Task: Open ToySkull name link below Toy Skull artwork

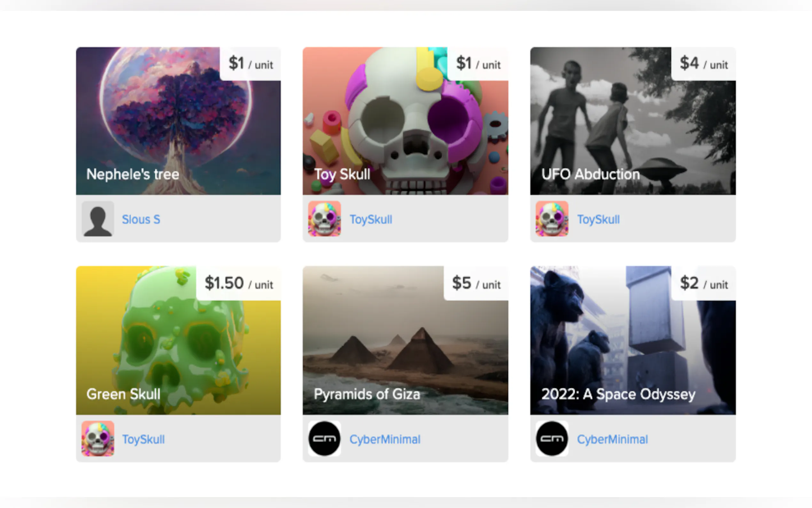Action: [371, 219]
